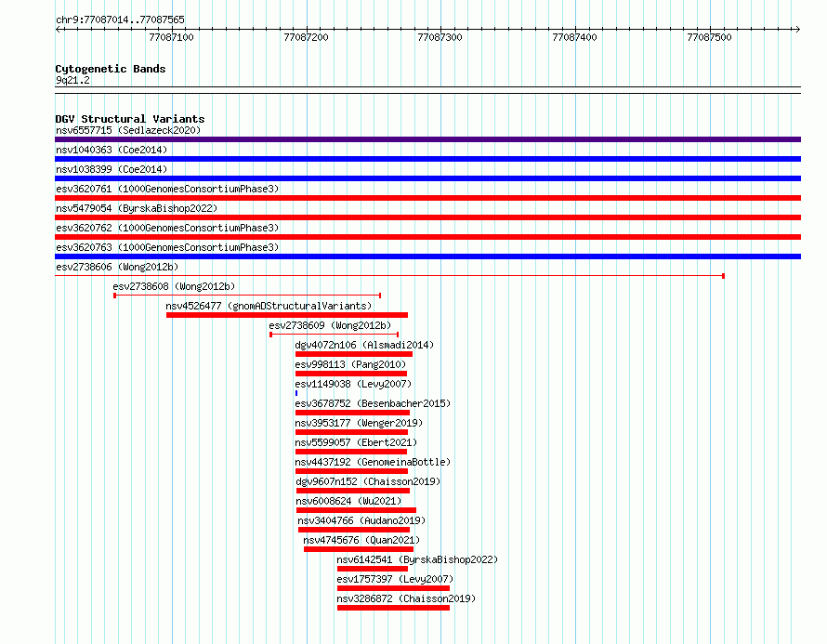The height and width of the screenshot is (644, 827).
Task: Open nsv6142541 (ByrskaBishop2022) label
Action: coord(418,559)
